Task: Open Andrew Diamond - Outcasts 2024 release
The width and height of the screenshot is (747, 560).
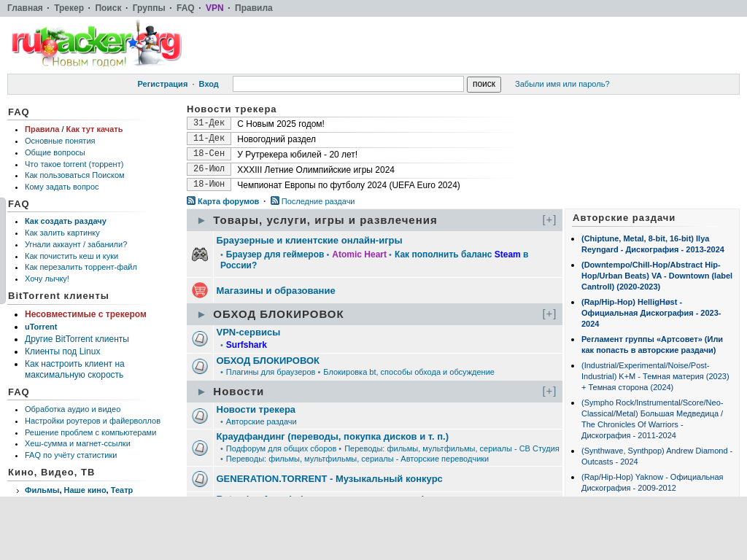Action: click(x=657, y=456)
